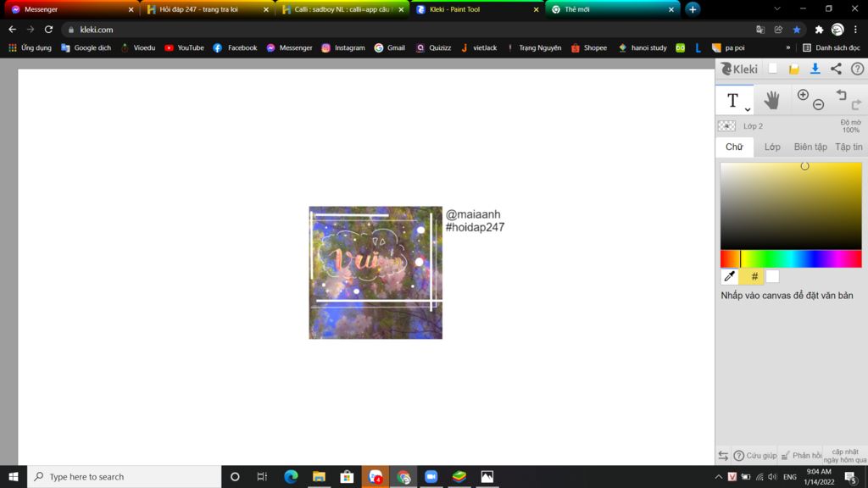Close the Kleki - Paint Tool tab

tap(536, 9)
